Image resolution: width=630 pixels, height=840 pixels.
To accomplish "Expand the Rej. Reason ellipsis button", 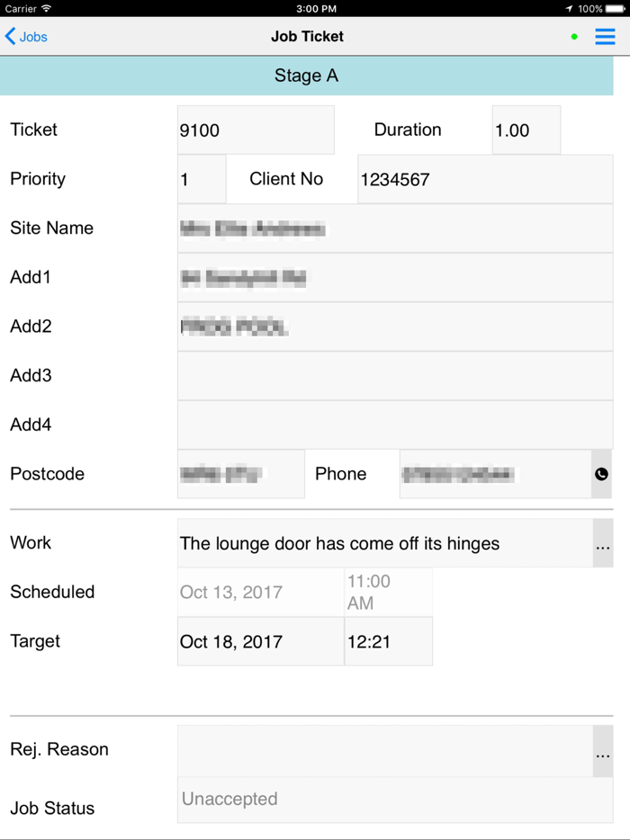I will point(602,752).
